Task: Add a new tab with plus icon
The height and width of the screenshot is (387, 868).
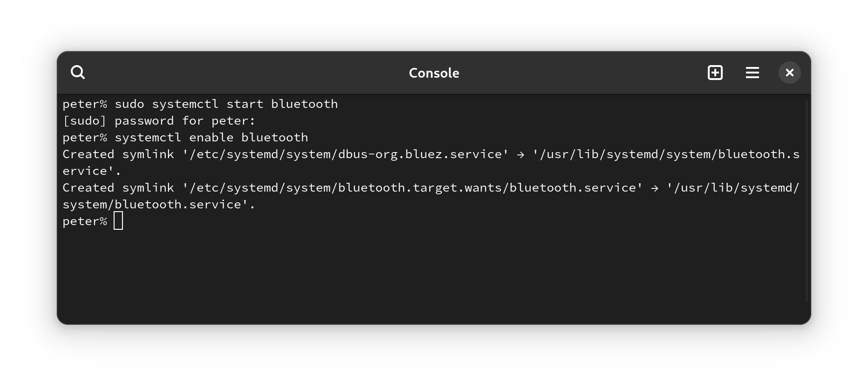Action: pos(715,73)
